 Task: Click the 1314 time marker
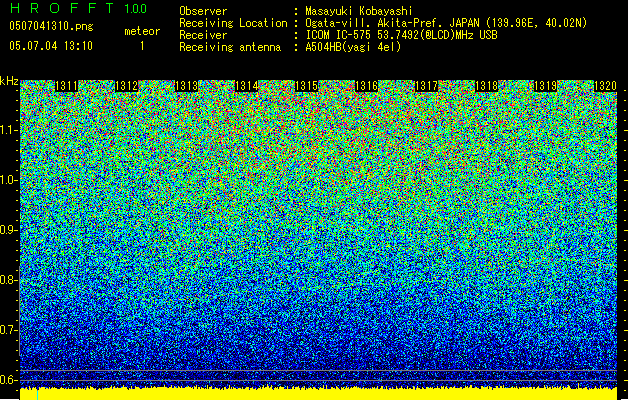point(246,86)
